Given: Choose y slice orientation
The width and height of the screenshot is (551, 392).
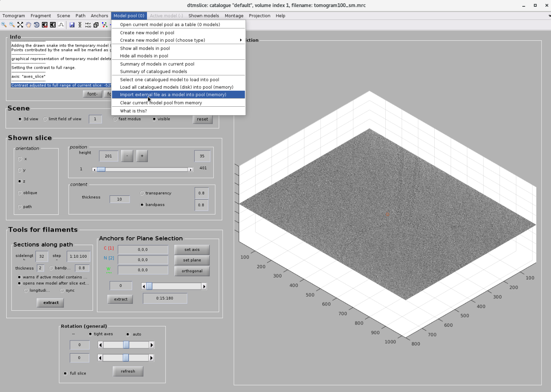Looking at the screenshot, I should pyautogui.click(x=20, y=170).
